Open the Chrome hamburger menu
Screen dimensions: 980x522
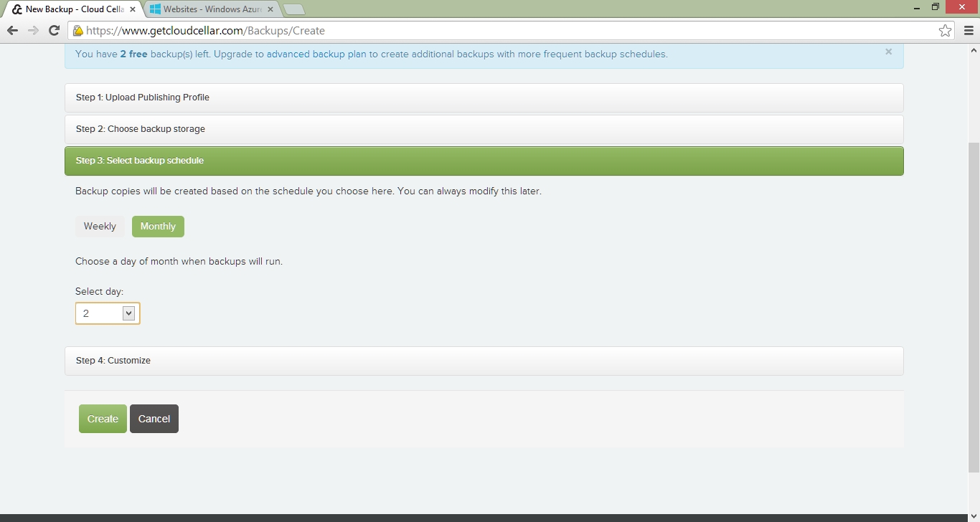tap(969, 30)
